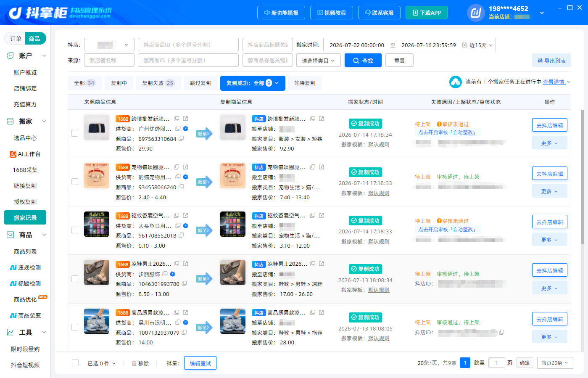Copy the Doudian shop ID in 高品质男款凉 row

(x=501, y=332)
